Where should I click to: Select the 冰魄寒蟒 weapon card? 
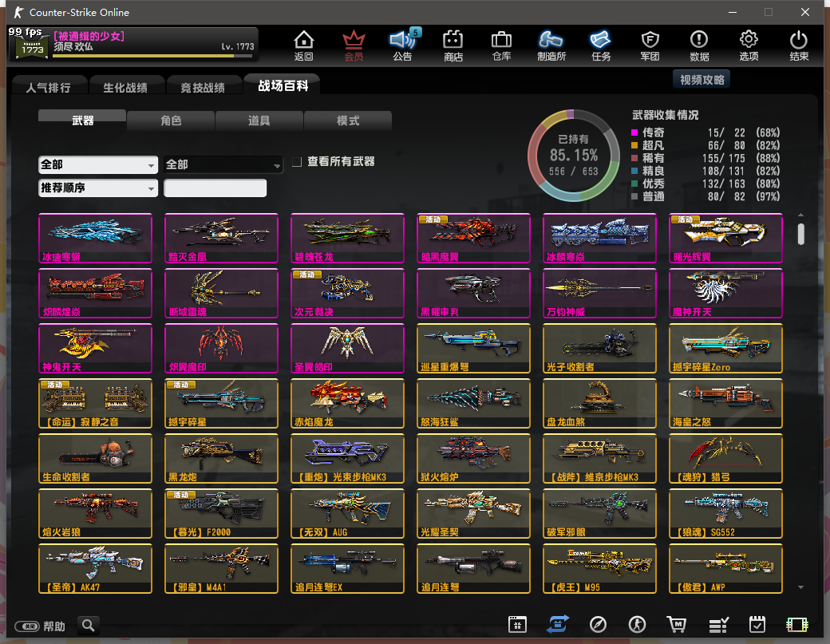95,238
